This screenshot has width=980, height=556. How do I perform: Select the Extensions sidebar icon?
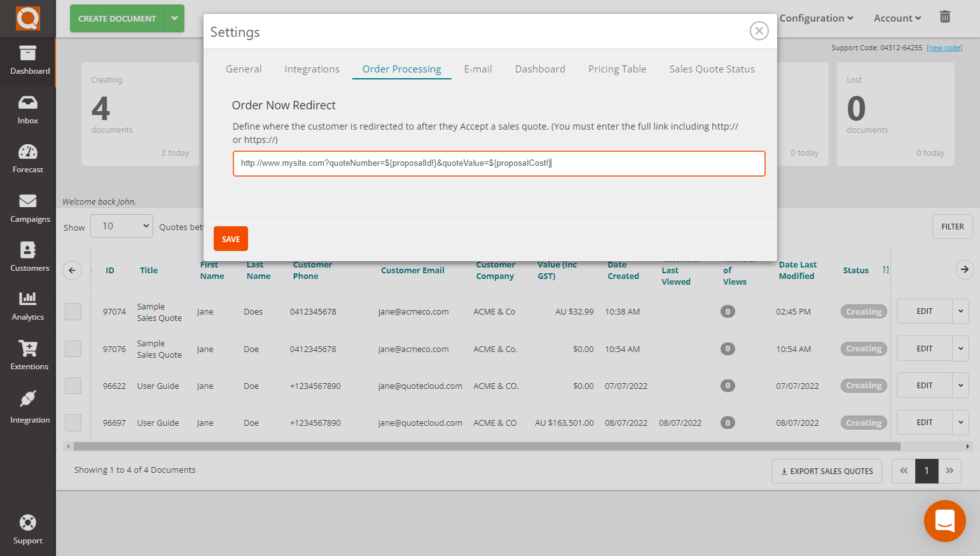coord(27,355)
